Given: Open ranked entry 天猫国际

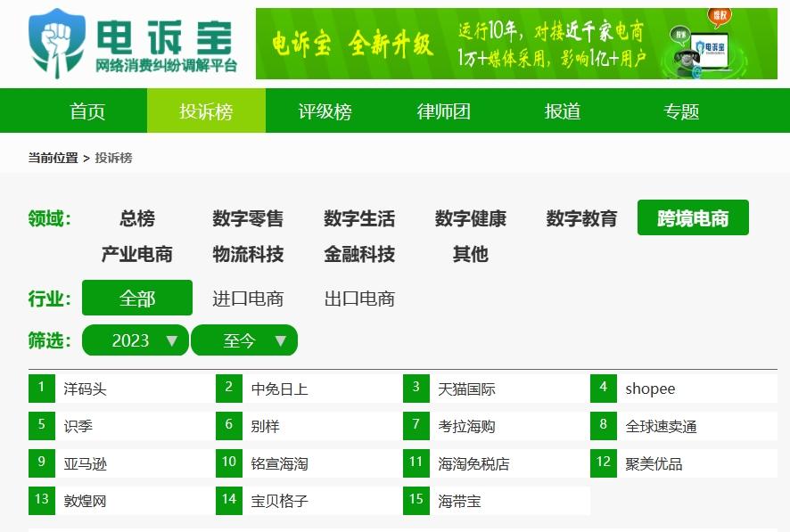Looking at the screenshot, I should point(466,389).
